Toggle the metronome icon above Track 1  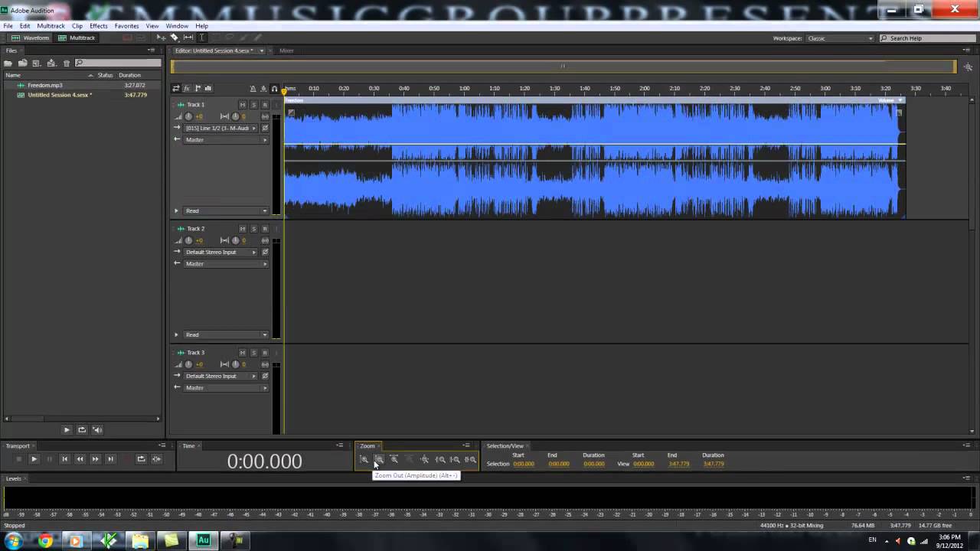(253, 89)
